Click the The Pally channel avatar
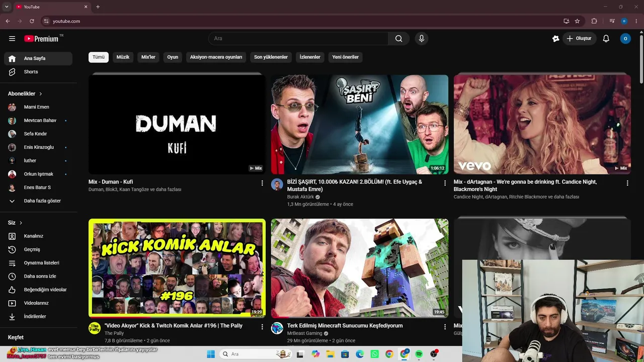Screen dimensions: 644x362 click(95, 328)
